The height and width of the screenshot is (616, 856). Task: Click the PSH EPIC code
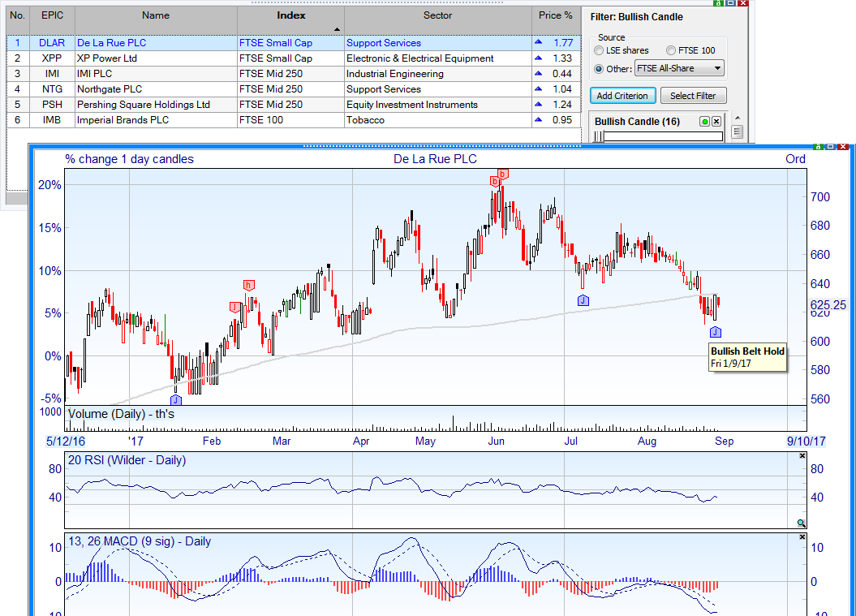[x=53, y=105]
